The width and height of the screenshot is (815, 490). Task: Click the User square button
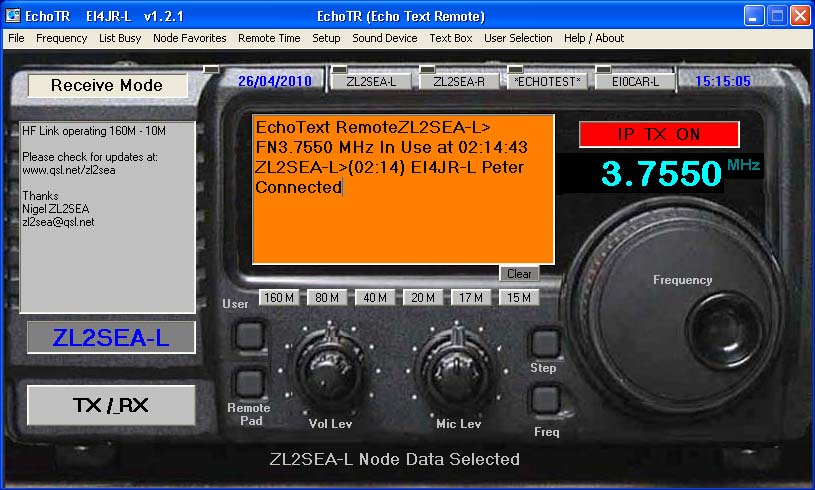[x=249, y=335]
